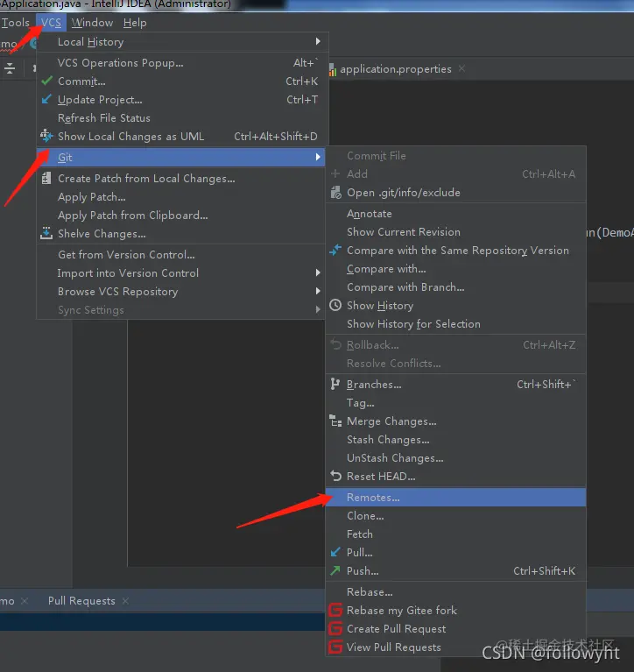Choose Commit... from the VCS menu

(x=182, y=81)
